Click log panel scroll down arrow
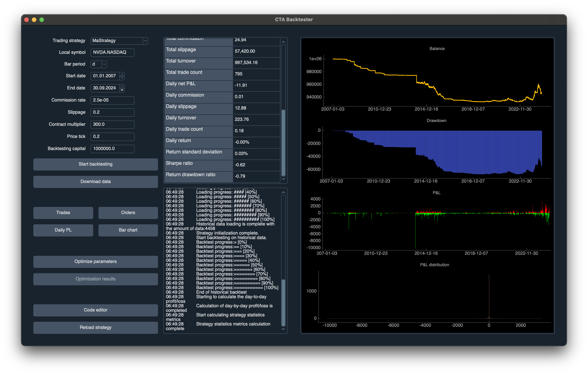 coord(283,329)
